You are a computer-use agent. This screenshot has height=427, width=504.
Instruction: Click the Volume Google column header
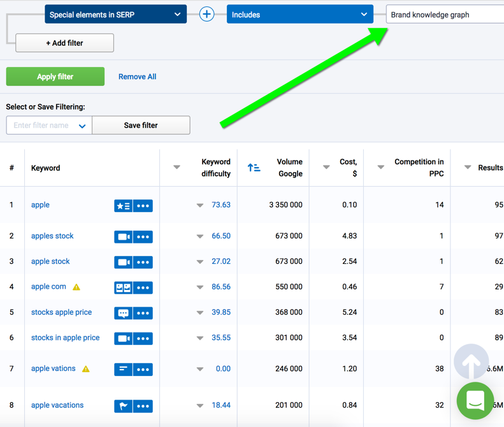coord(290,168)
